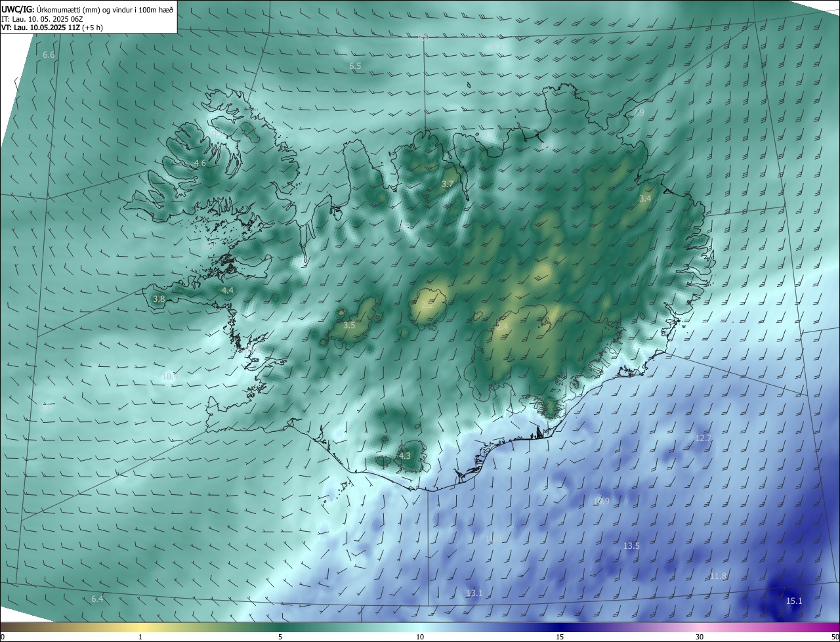Click the 3.5 value label on the map
This screenshot has height=642, width=840.
349,326
